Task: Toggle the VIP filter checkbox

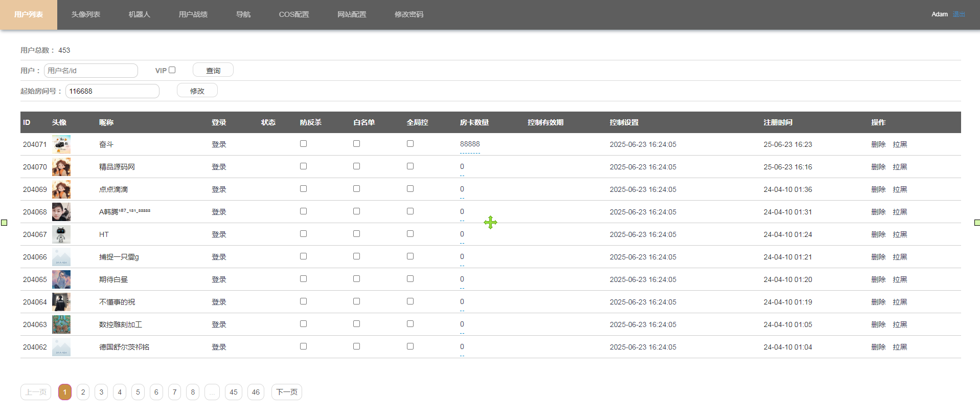Action: point(172,70)
